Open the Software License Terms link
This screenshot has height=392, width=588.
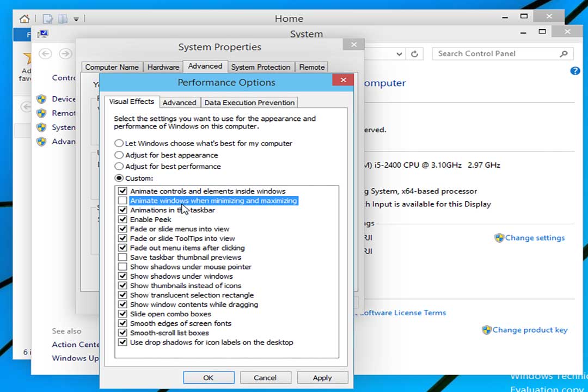(x=402, y=313)
